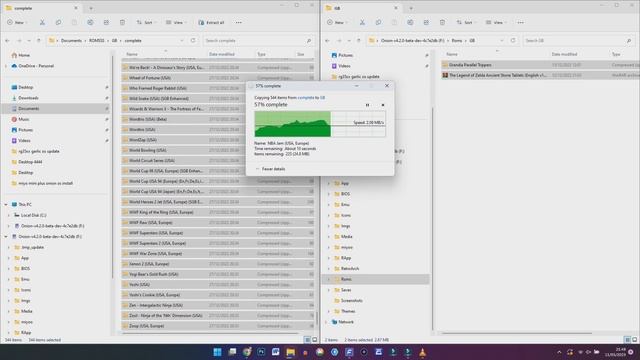
Task: Pause the file copy operation
Action: (x=367, y=105)
